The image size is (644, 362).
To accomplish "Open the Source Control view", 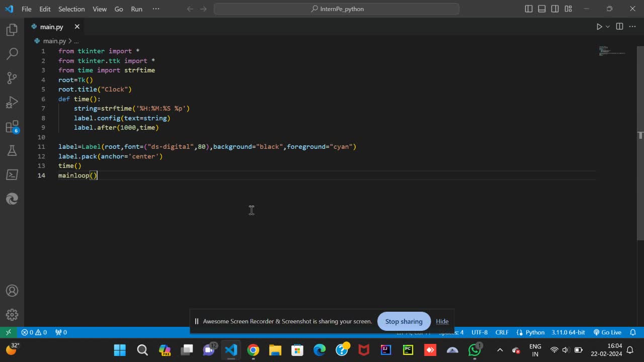I will coord(12,78).
